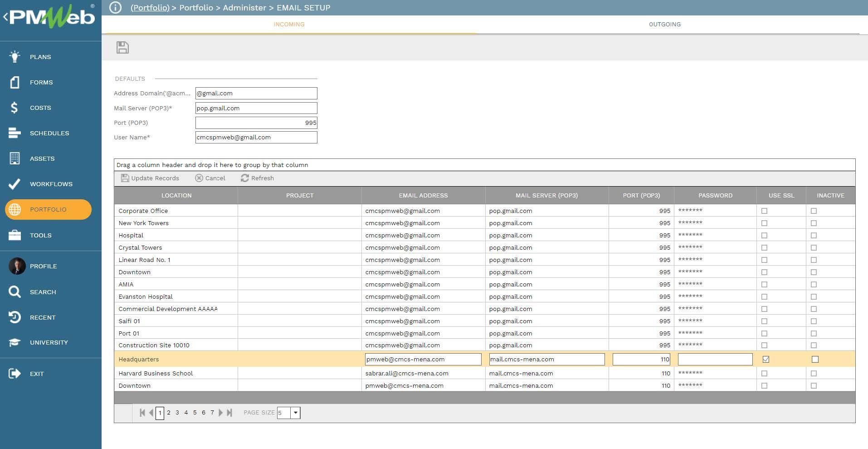Open Plans lightbulb icon in sidebar

tap(15, 57)
